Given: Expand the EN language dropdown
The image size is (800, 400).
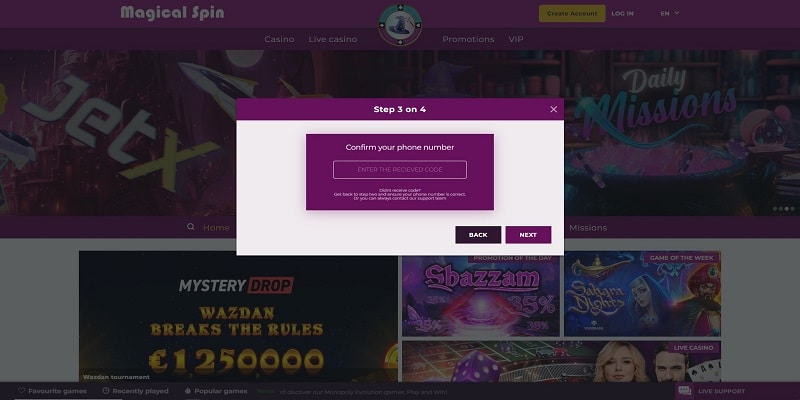Looking at the screenshot, I should point(669,13).
